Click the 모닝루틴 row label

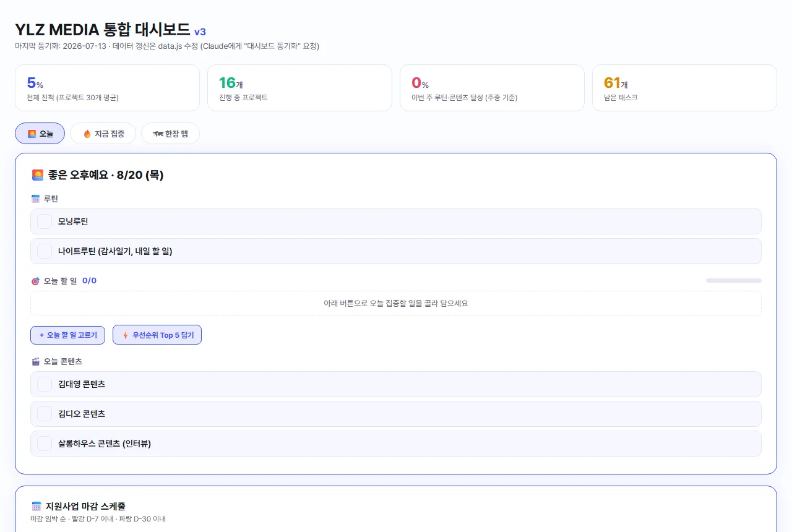click(x=73, y=221)
